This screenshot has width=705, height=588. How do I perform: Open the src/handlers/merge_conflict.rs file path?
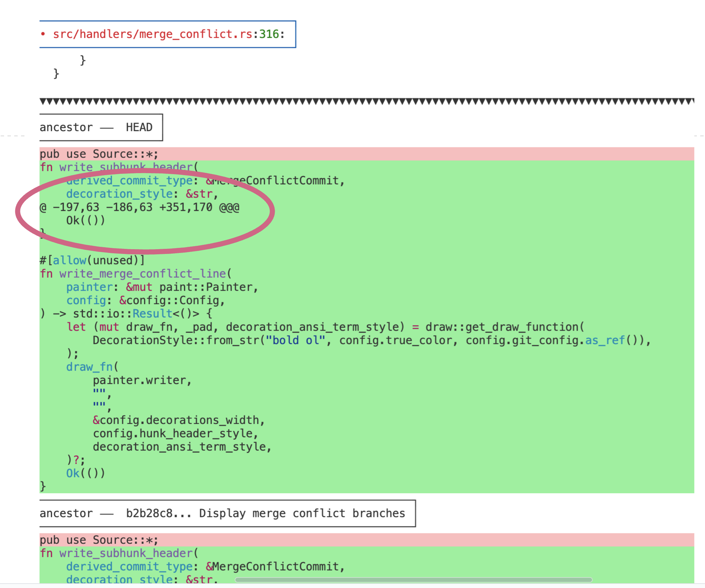[x=153, y=34]
